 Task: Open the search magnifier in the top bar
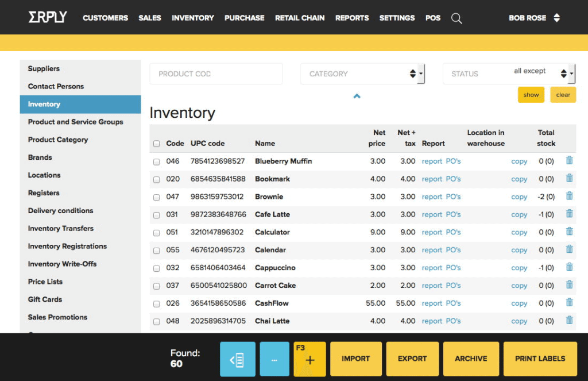click(x=457, y=18)
